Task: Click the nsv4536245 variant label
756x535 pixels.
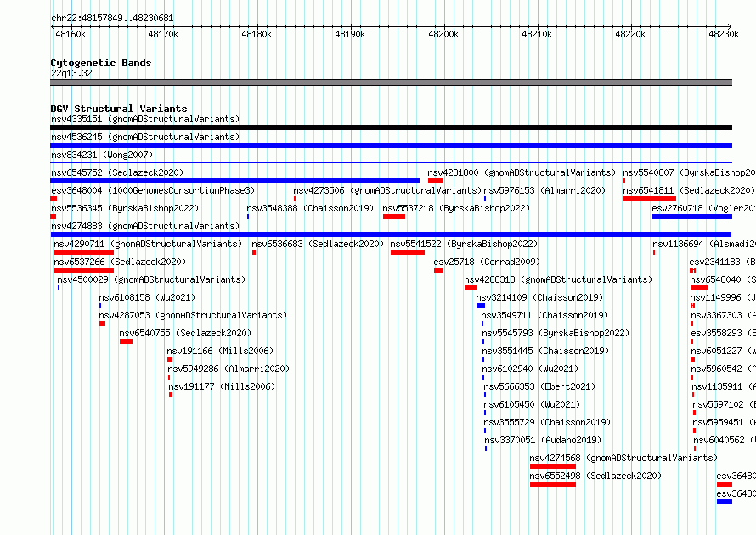Action: pos(145,137)
